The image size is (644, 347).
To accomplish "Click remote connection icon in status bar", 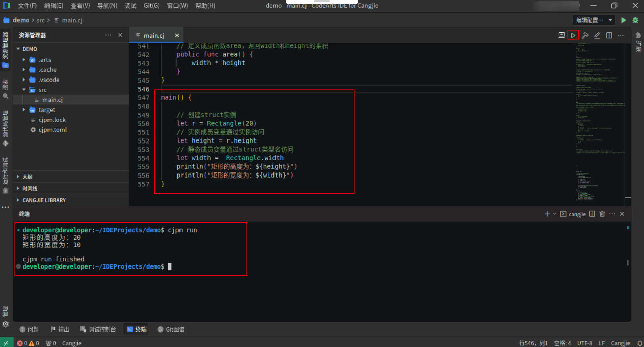I will (6, 343).
